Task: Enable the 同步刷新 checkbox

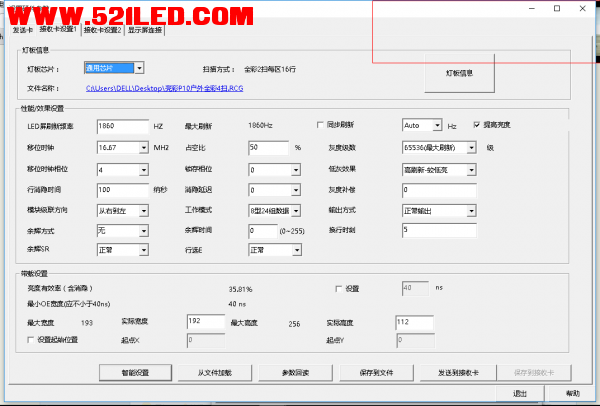Action: 321,126
